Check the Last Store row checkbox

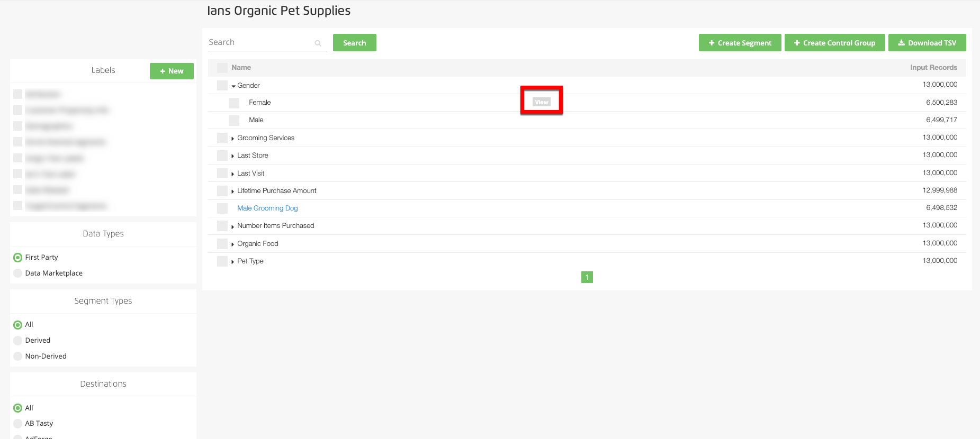[x=222, y=156]
